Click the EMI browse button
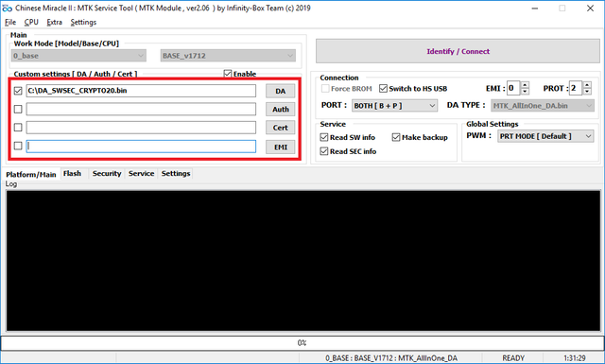Image resolution: width=605 pixels, height=364 pixels. click(x=281, y=147)
